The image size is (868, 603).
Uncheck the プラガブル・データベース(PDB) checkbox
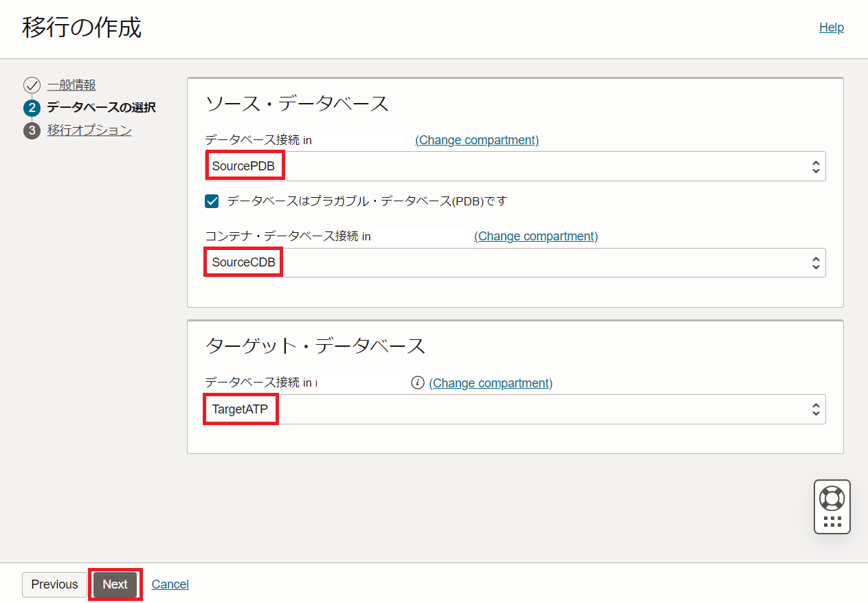click(212, 201)
